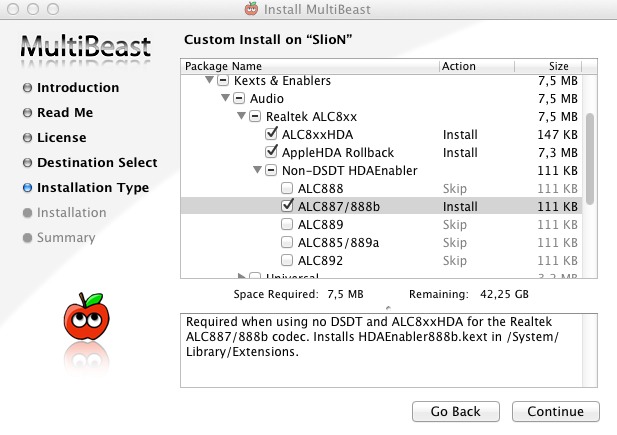Viewport: 617px width, 435px height.
Task: Click the License step bullet
Action: [27, 137]
